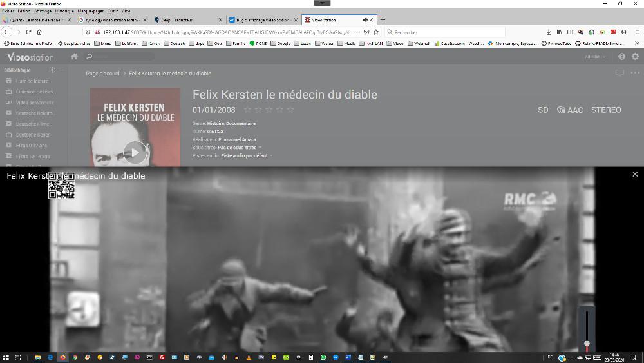Open WhatsApp from the taskbar
644x363 pixels.
tap(323, 357)
